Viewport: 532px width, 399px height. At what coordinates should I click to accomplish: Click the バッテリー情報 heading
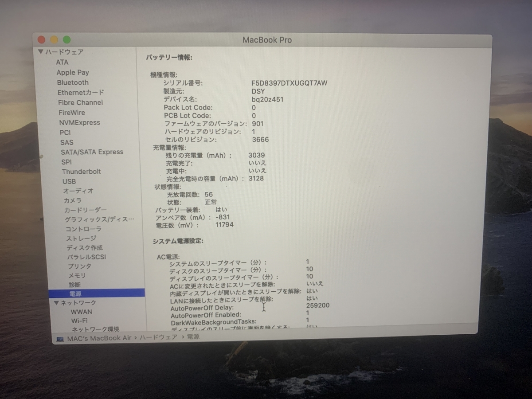coord(169,57)
